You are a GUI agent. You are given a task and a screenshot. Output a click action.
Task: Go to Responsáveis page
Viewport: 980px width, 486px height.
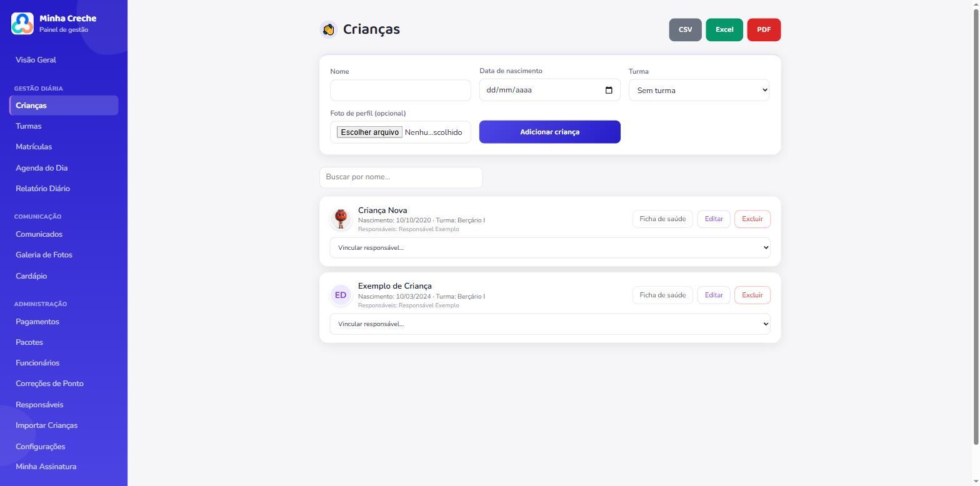(39, 405)
